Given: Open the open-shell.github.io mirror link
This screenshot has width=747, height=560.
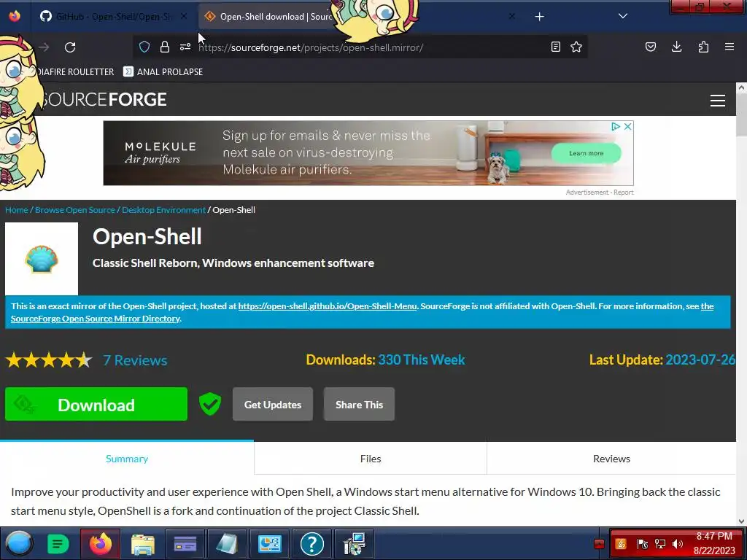Looking at the screenshot, I should tap(328, 306).
